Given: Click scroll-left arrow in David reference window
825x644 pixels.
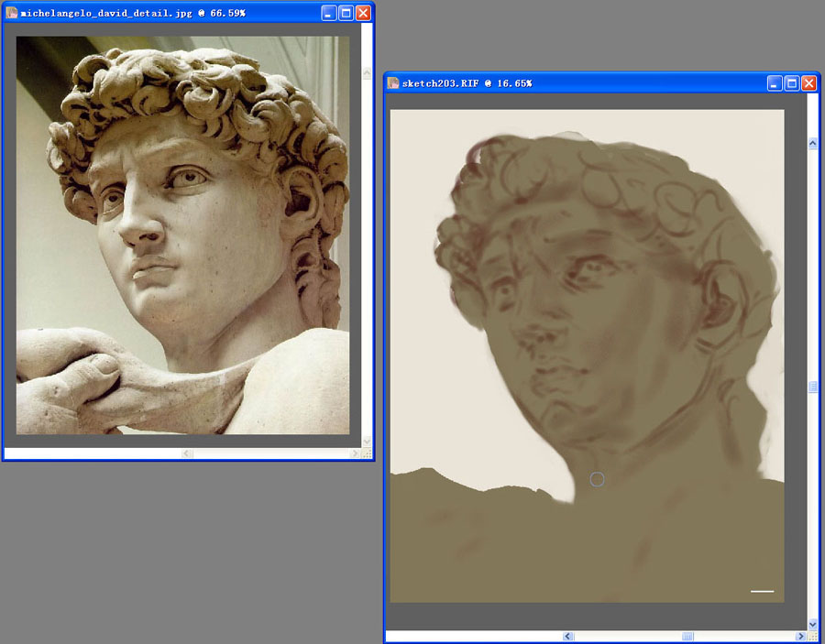Looking at the screenshot, I should pyautogui.click(x=187, y=453).
